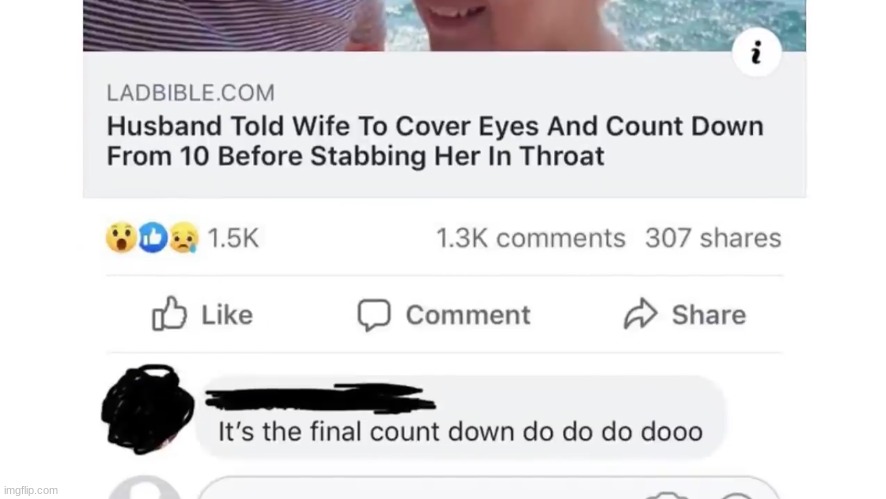Open the 307 shares link
The width and height of the screenshot is (886, 499).
(713, 238)
